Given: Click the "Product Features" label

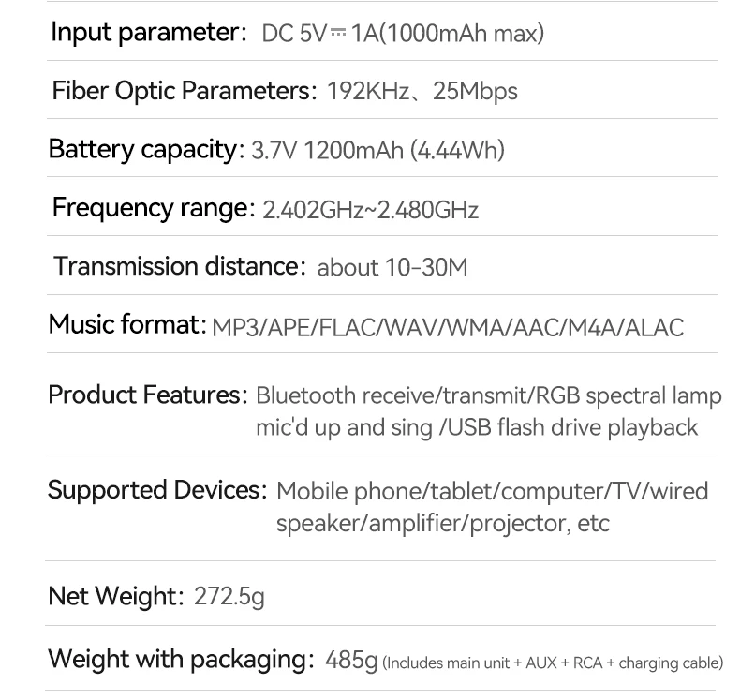Looking at the screenshot, I should click(147, 395).
